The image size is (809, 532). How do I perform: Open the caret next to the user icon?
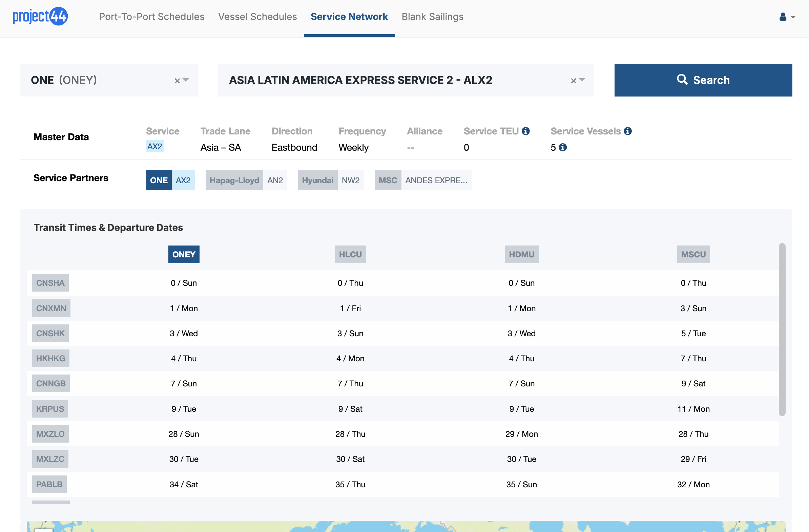tap(793, 17)
